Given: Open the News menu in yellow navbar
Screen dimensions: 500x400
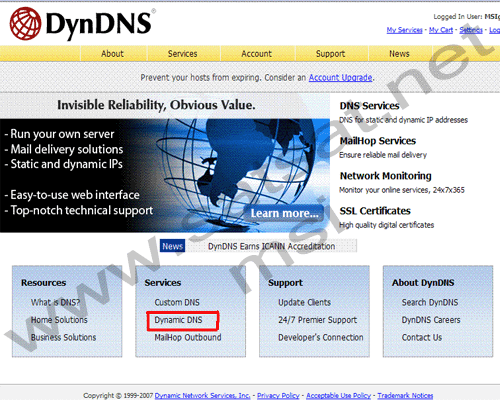Looking at the screenshot, I should click(x=399, y=54).
